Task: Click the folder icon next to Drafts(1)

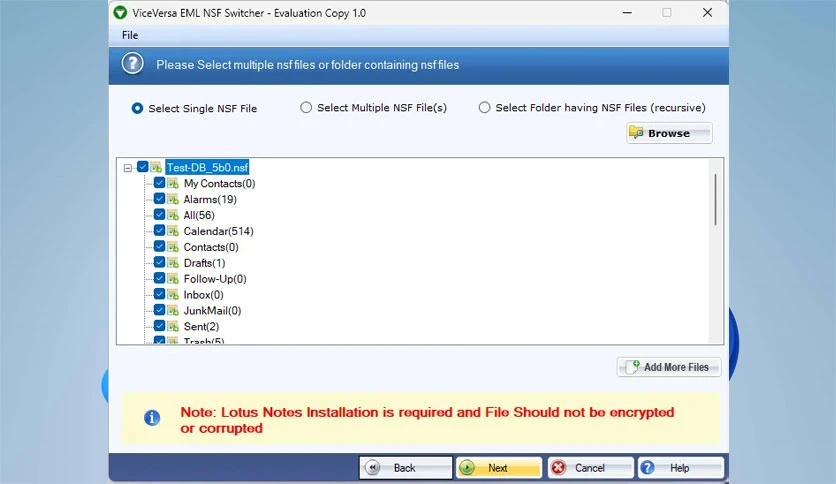Action: coord(173,263)
